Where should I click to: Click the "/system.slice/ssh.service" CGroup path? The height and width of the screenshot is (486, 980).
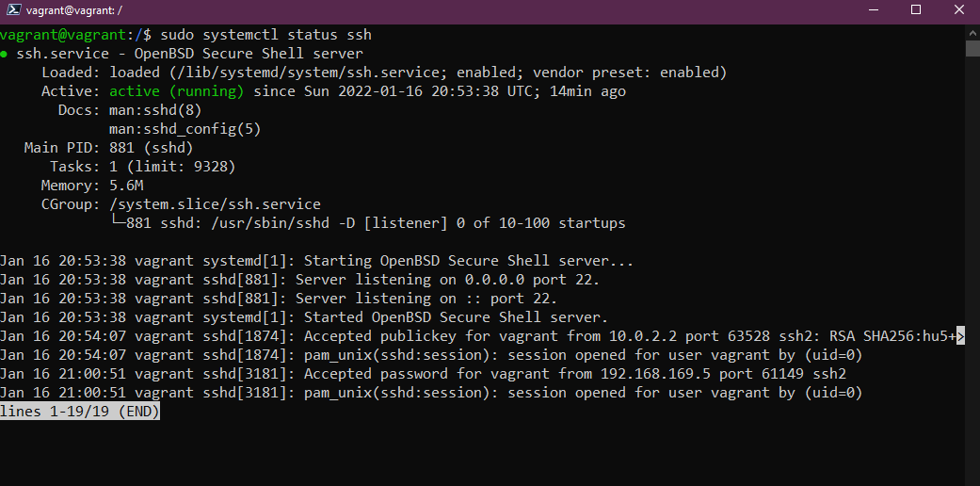click(215, 204)
